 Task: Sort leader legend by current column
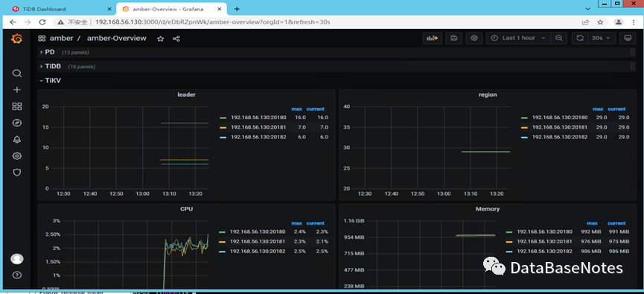[x=316, y=109]
